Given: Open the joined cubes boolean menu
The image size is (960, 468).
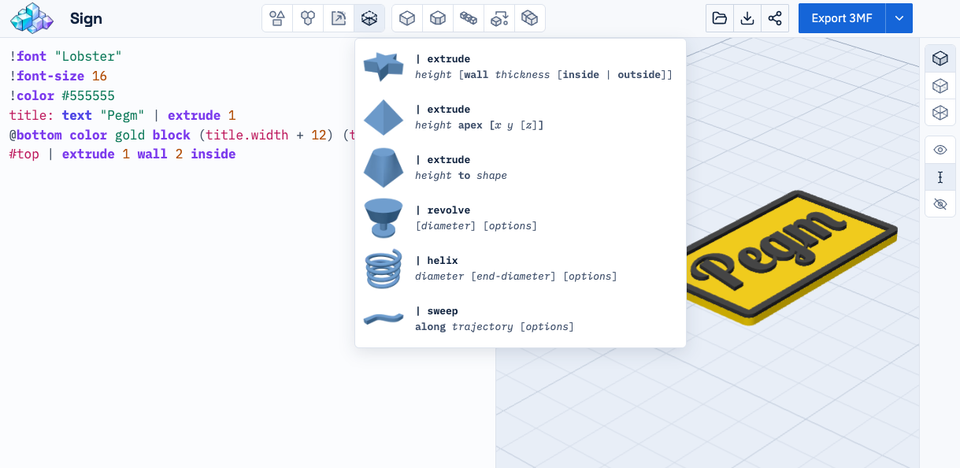Looking at the screenshot, I should (530, 18).
